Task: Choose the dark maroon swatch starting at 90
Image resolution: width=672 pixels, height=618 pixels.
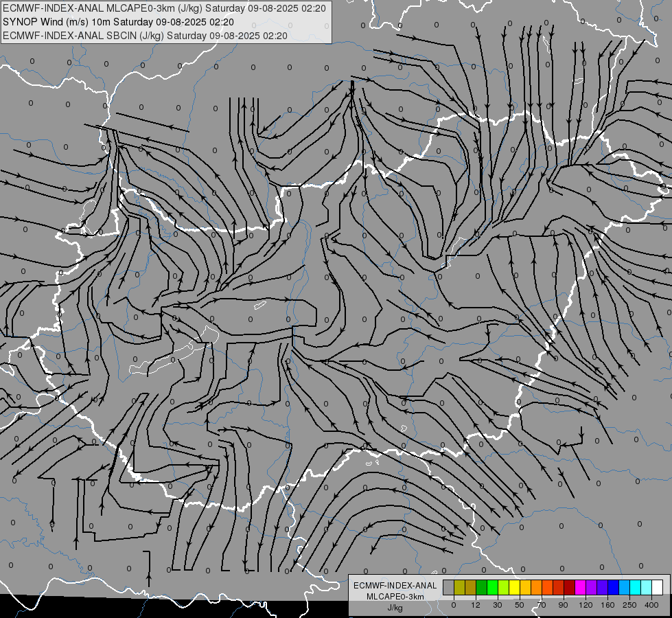Action: click(x=570, y=587)
